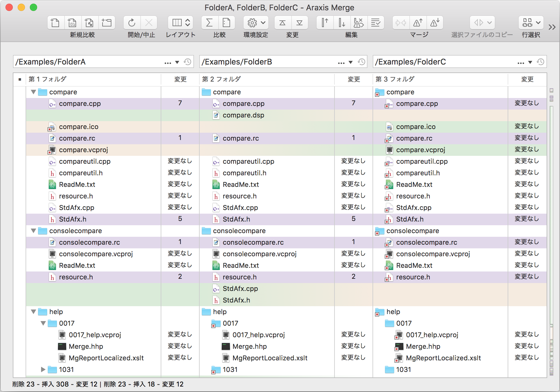Click the first folder column header
560x392 pixels.
pyautogui.click(x=91, y=79)
